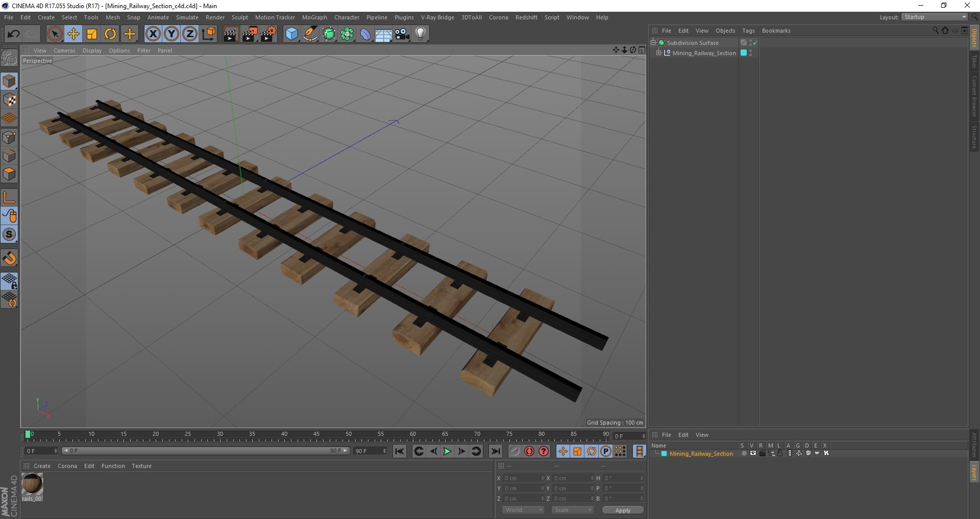The image size is (980, 519).
Task: Click frame 45 on the timeline ruler
Action: (316, 435)
